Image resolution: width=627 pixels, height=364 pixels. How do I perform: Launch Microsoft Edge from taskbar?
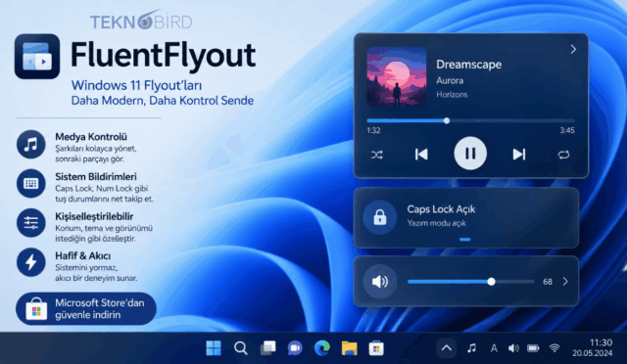pyautogui.click(x=322, y=348)
